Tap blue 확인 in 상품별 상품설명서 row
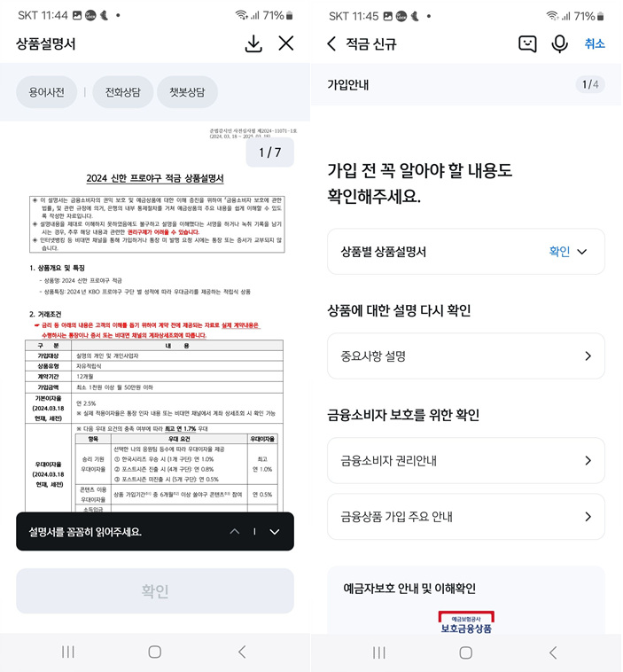The height and width of the screenshot is (672, 623). point(559,252)
